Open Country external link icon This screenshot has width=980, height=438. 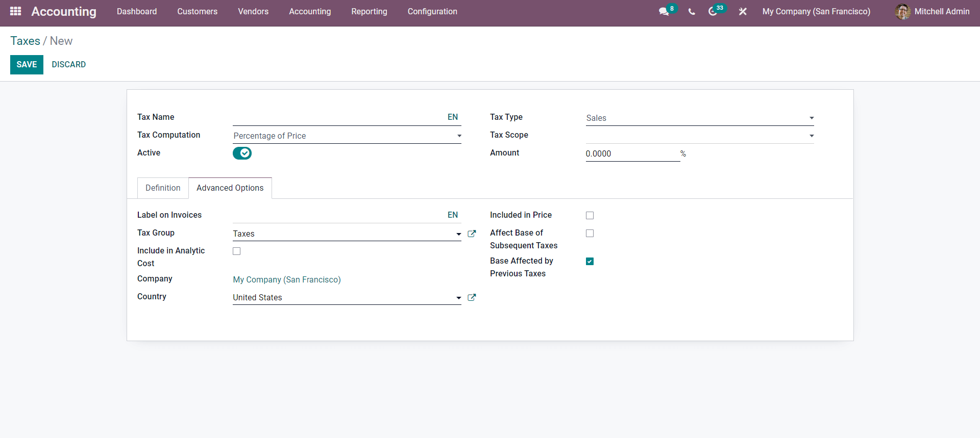coord(472,297)
